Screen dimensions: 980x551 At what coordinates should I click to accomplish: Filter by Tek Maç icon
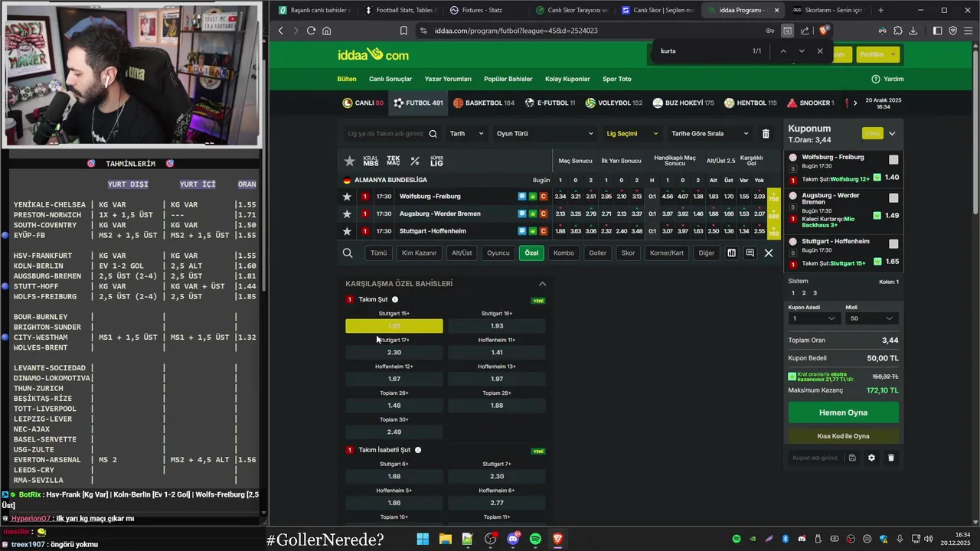pyautogui.click(x=394, y=161)
